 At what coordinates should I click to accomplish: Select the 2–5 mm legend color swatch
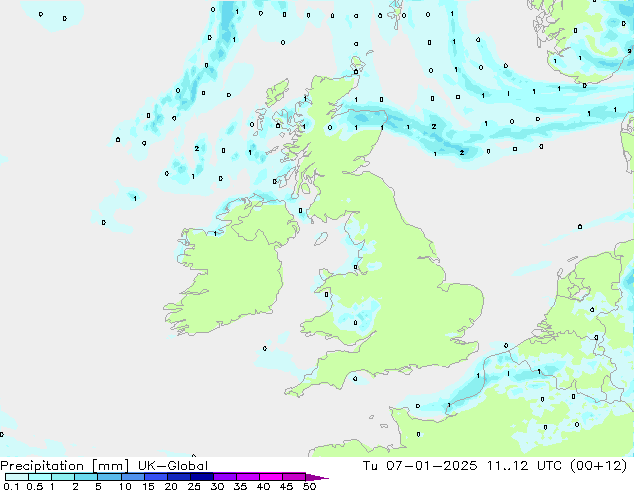point(86,477)
